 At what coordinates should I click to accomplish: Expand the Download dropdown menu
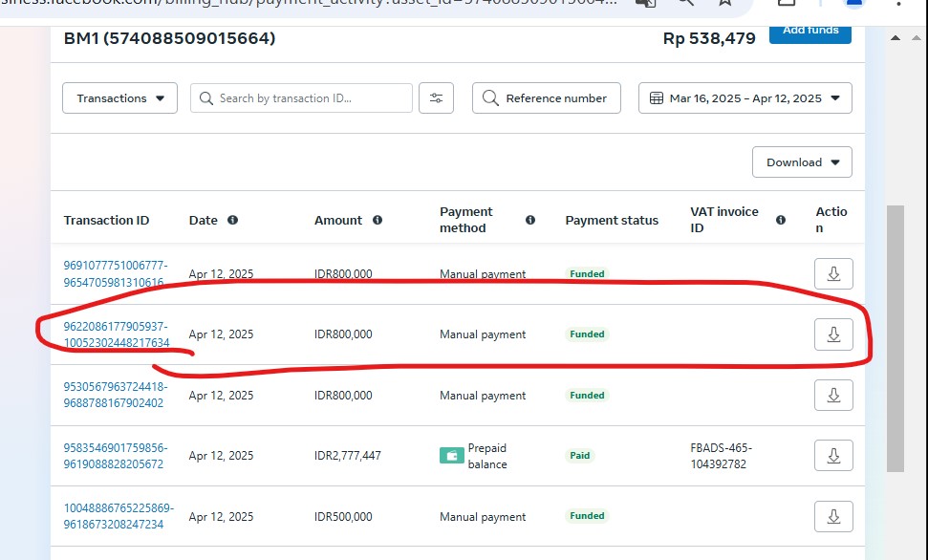pos(802,162)
